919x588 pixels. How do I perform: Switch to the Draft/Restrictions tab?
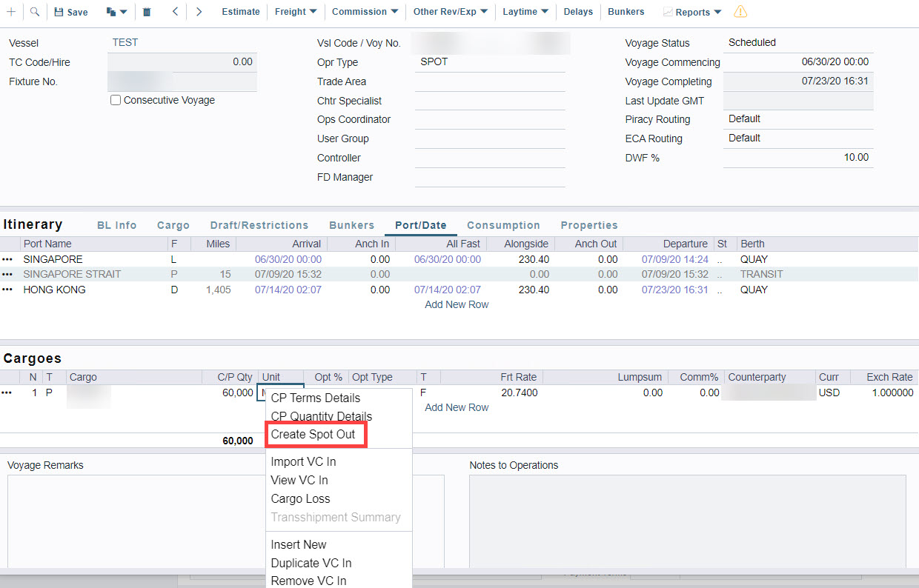click(x=259, y=225)
